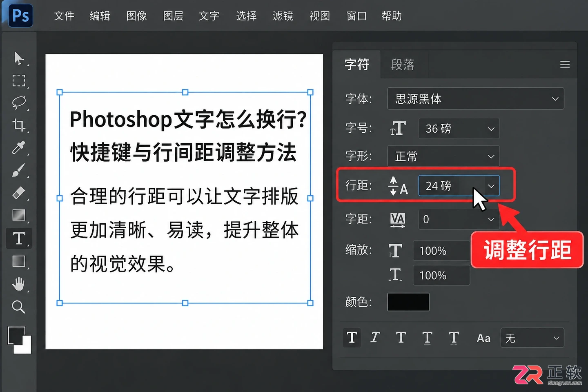Image resolution: width=588 pixels, height=392 pixels.
Task: Open the 滤镜 menu
Action: [283, 16]
